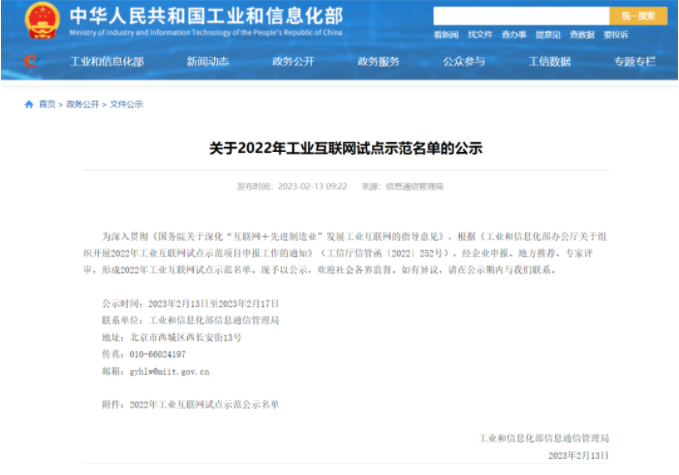Open the 提意见 quick link
The image size is (679, 475).
click(548, 35)
